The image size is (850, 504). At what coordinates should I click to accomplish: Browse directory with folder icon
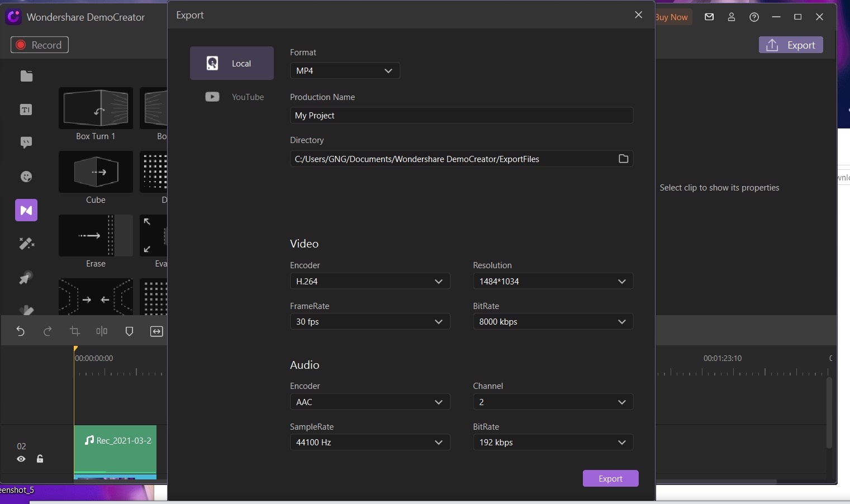point(624,159)
